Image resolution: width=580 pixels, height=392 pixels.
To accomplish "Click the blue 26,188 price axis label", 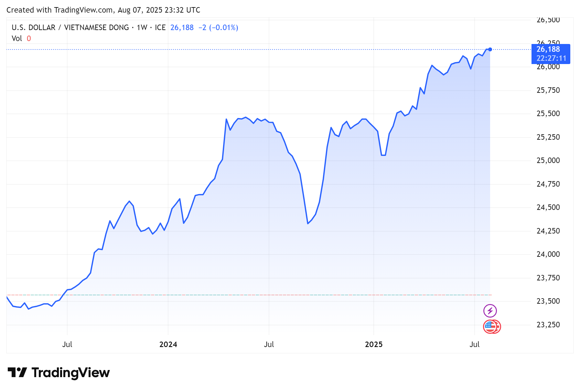I will tap(548, 49).
